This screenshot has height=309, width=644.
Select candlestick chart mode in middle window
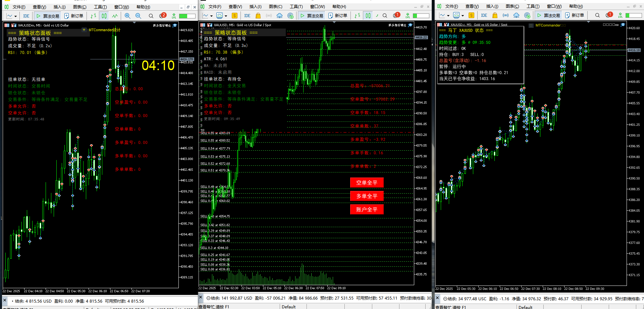368,15
